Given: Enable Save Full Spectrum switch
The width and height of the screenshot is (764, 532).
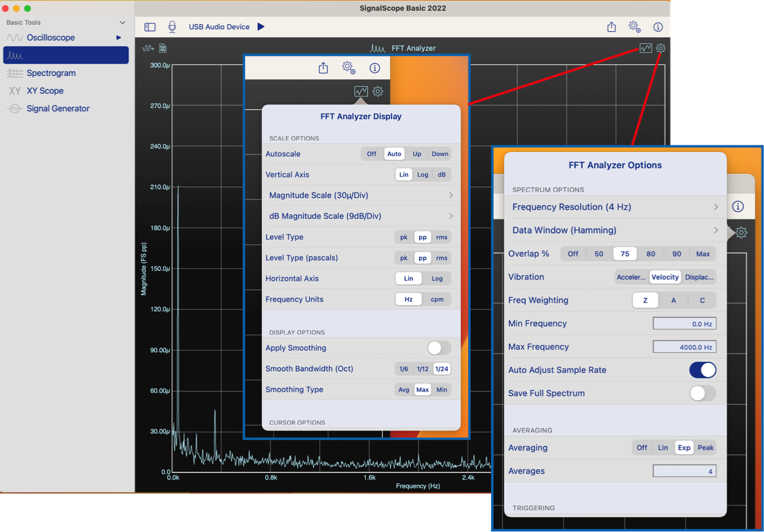Looking at the screenshot, I should 703,394.
